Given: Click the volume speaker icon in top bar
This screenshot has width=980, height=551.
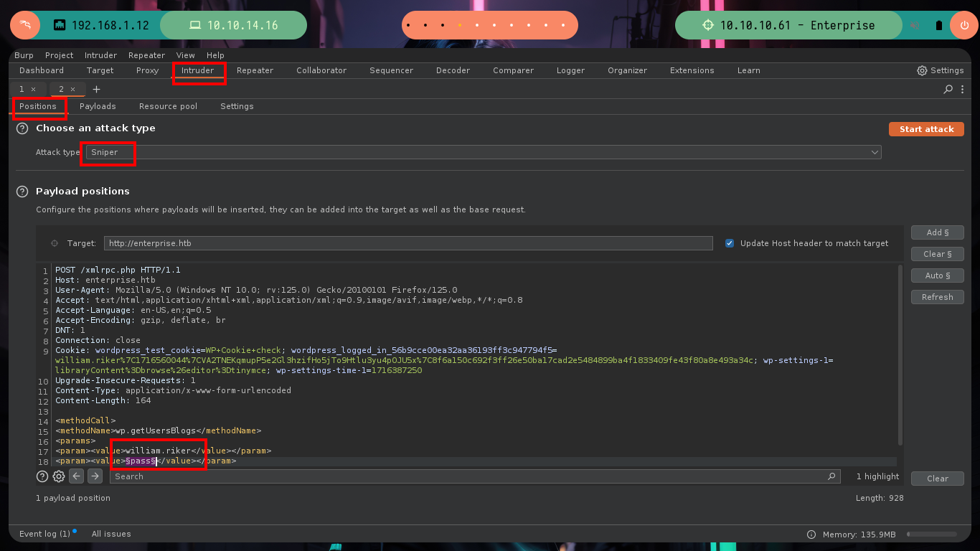Looking at the screenshot, I should tap(916, 26).
